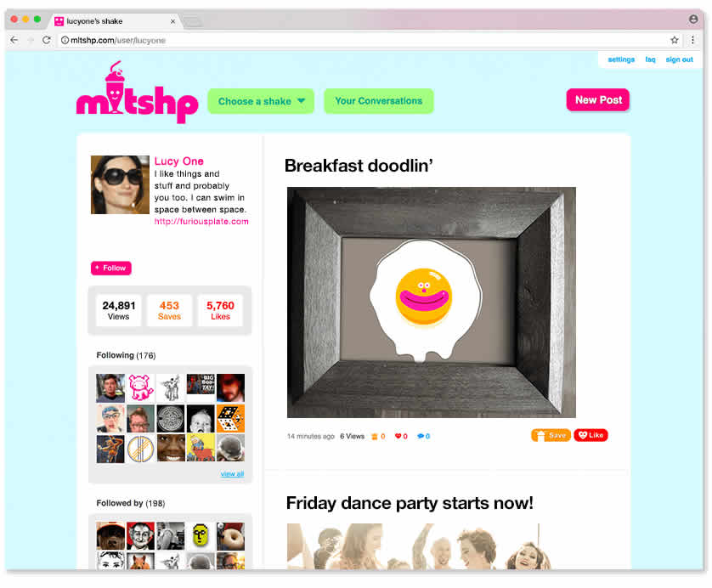The width and height of the screenshot is (712, 588).
Task: Open the settings link
Action: (x=621, y=59)
